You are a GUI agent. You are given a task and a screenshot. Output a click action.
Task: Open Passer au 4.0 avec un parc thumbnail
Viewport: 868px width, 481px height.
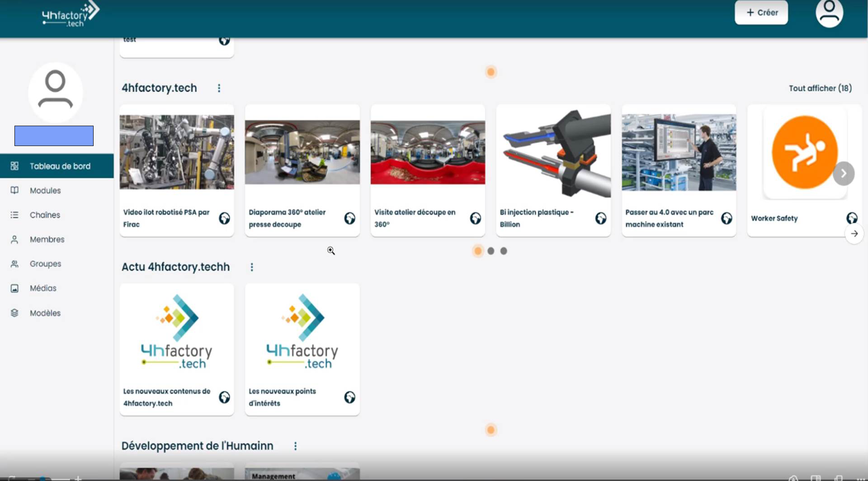point(679,152)
